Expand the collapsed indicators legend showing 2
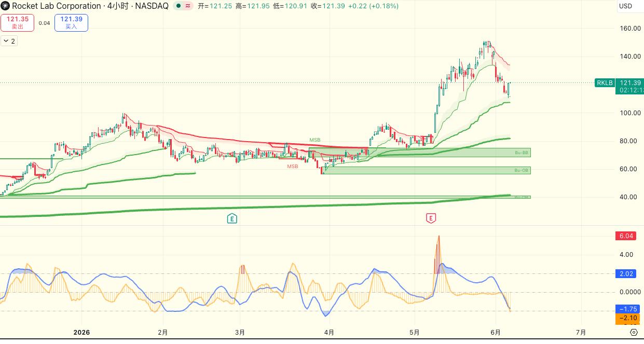Screen dimensions: 644x344 point(9,41)
